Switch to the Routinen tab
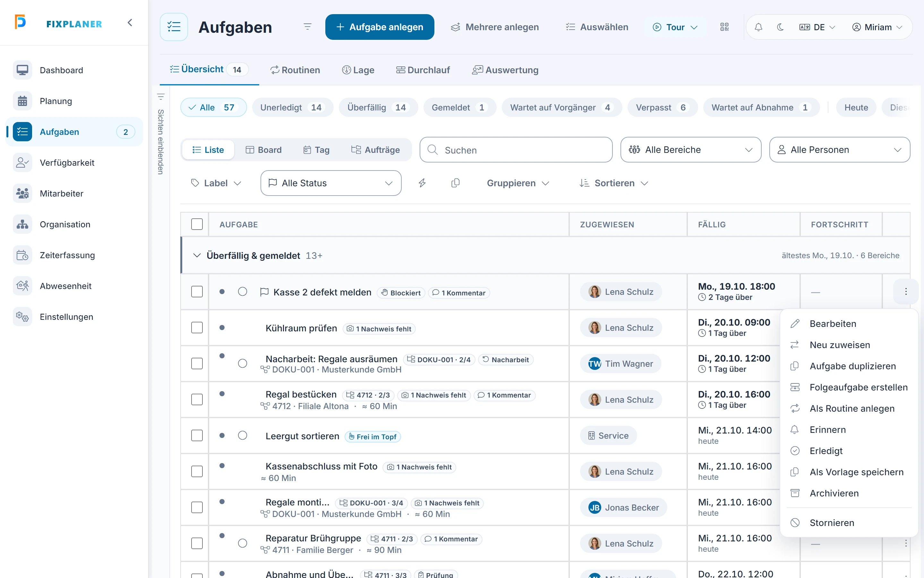Viewport: 924px width, 578px height. click(295, 70)
